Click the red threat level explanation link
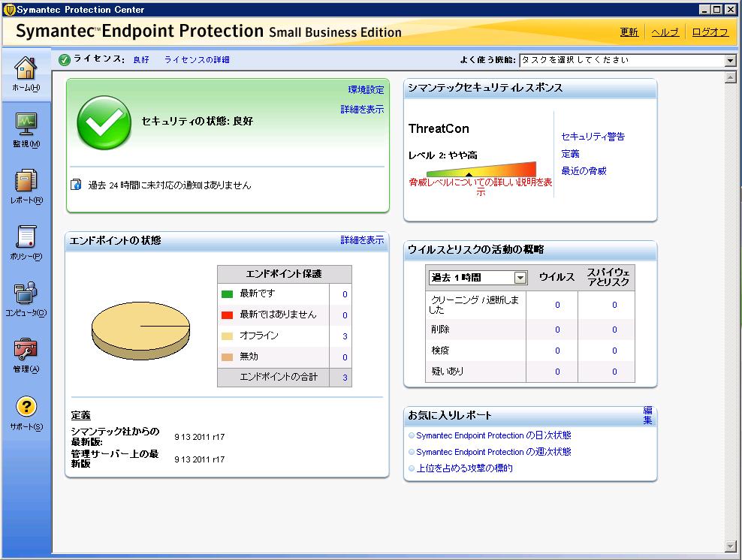The height and width of the screenshot is (560, 742). [481, 187]
